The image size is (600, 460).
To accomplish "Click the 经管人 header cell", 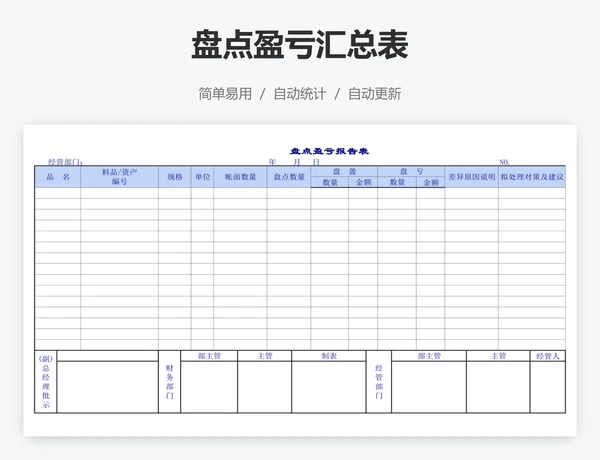I will [548, 356].
